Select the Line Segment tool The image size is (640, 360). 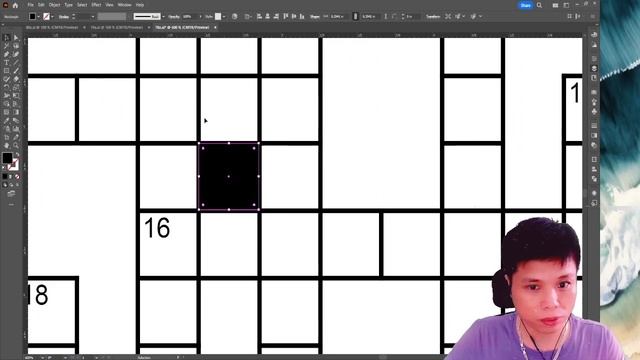(x=16, y=62)
